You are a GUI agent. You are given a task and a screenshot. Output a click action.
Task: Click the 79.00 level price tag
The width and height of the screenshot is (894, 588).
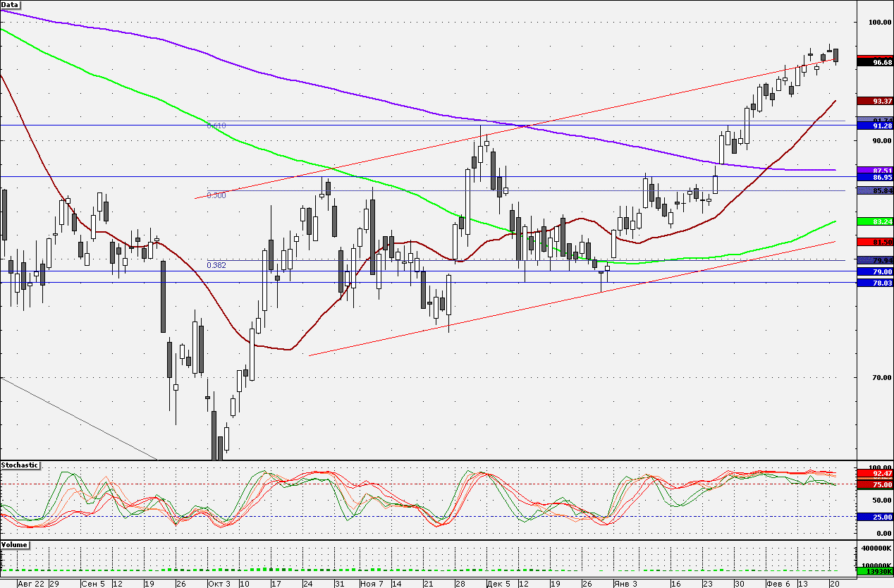[x=874, y=271]
